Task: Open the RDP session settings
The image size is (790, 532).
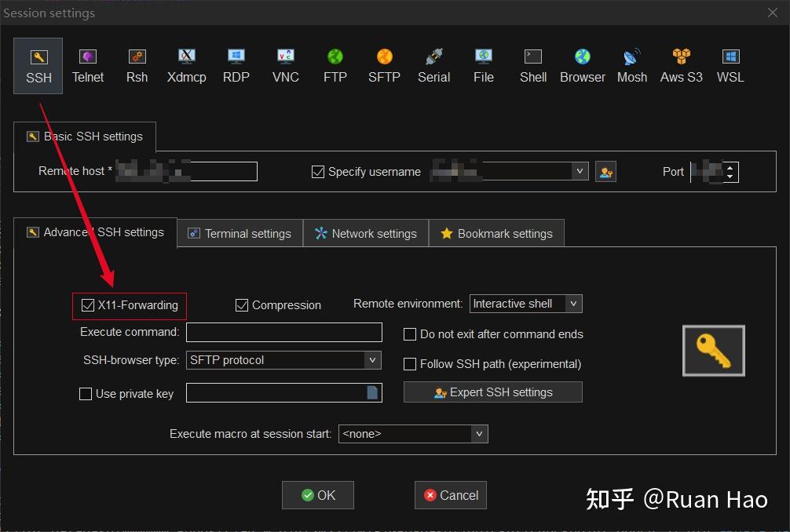Action: (x=236, y=66)
